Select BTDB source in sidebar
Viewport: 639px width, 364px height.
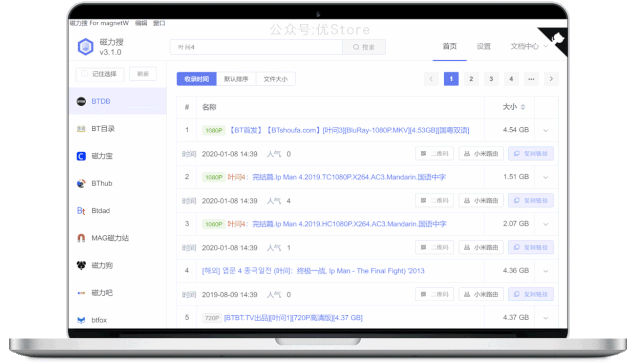click(x=118, y=101)
